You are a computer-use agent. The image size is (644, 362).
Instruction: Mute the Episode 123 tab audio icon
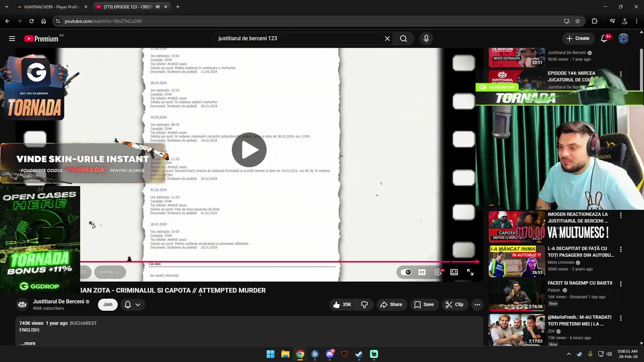157,7
